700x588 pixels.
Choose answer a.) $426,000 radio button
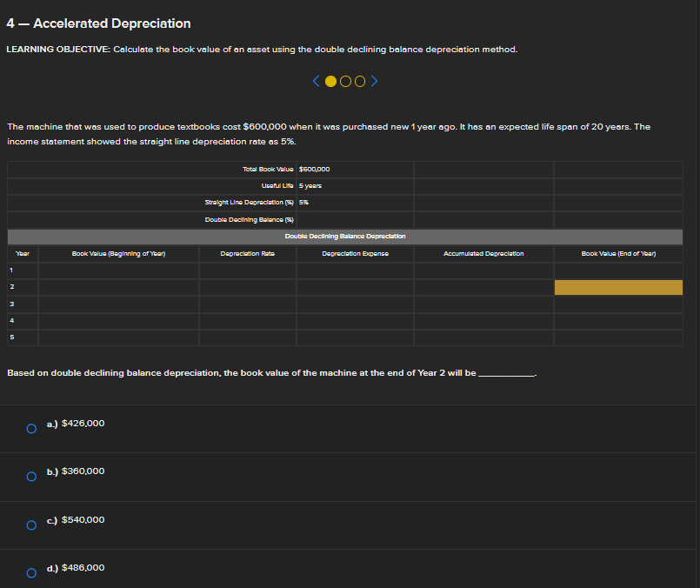click(x=31, y=429)
